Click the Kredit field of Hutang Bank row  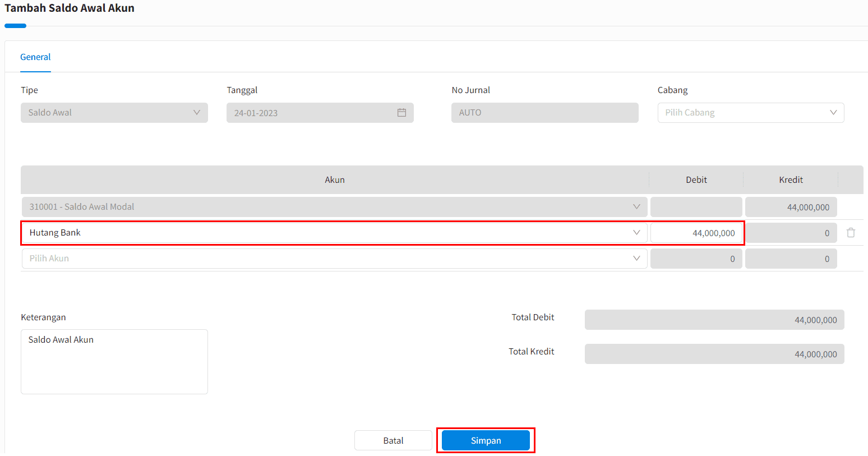point(791,233)
